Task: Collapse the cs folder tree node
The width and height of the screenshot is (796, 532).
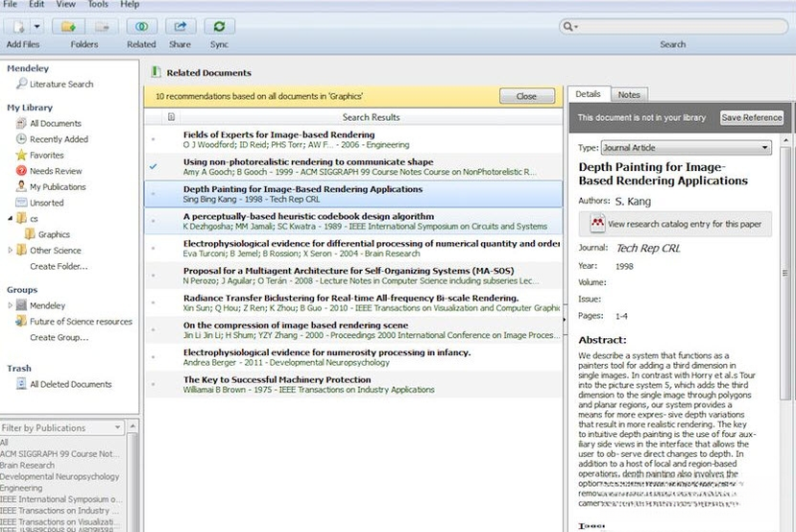Action: click(11, 218)
